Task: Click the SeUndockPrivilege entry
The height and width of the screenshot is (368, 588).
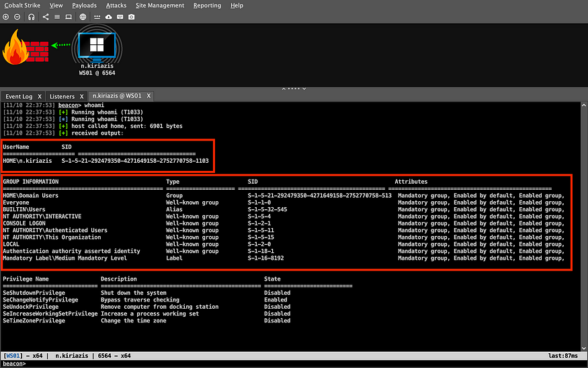Action: pos(31,307)
